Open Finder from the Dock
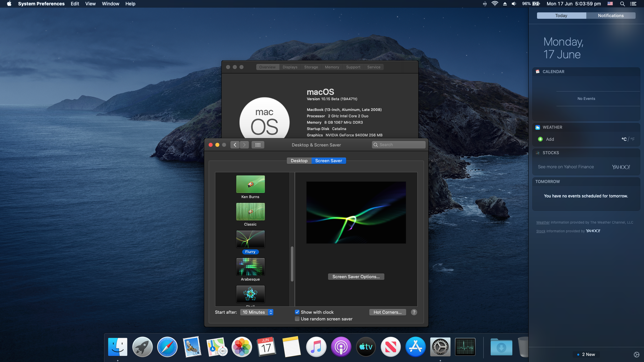The width and height of the screenshot is (644, 362). (x=118, y=347)
